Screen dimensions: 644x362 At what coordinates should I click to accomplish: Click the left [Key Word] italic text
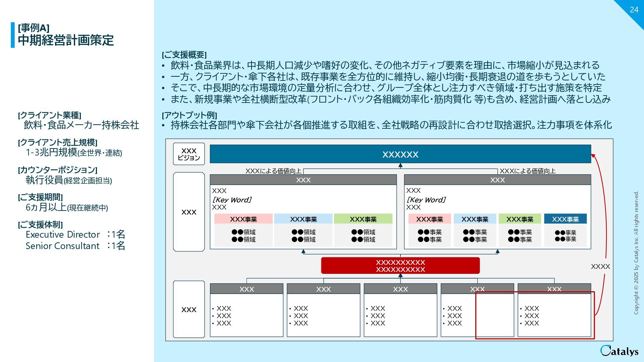[232, 200]
